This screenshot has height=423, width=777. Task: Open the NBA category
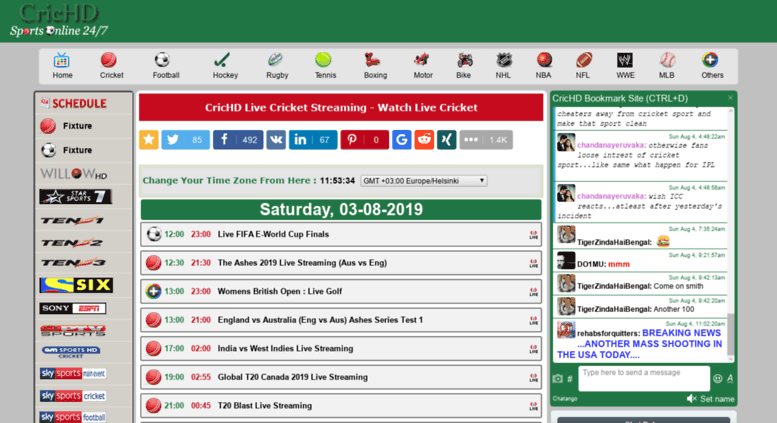point(543,66)
